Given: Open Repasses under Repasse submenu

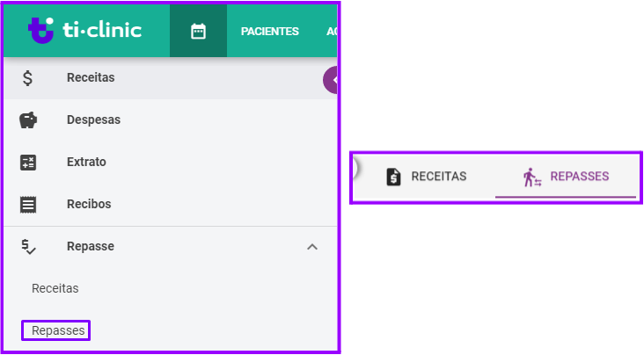Looking at the screenshot, I should pyautogui.click(x=58, y=331).
